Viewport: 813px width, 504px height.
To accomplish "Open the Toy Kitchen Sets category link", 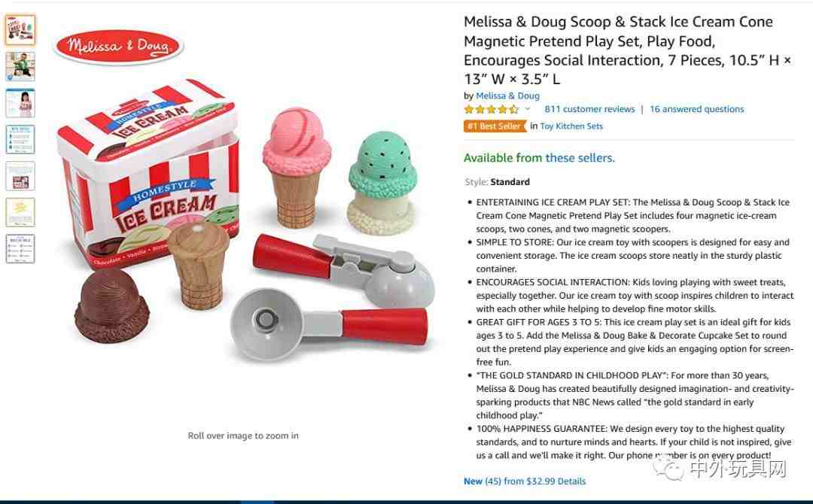I will click(571, 126).
